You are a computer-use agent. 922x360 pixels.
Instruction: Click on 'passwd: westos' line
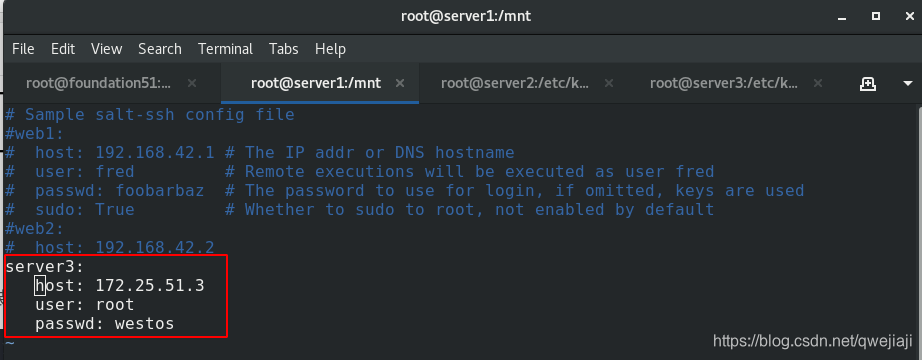[105, 324]
